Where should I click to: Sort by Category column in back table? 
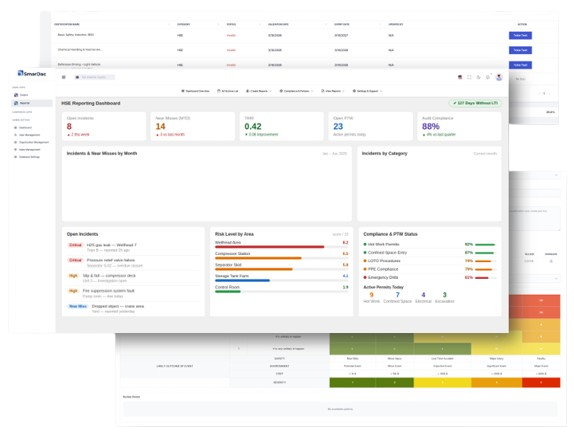[183, 24]
